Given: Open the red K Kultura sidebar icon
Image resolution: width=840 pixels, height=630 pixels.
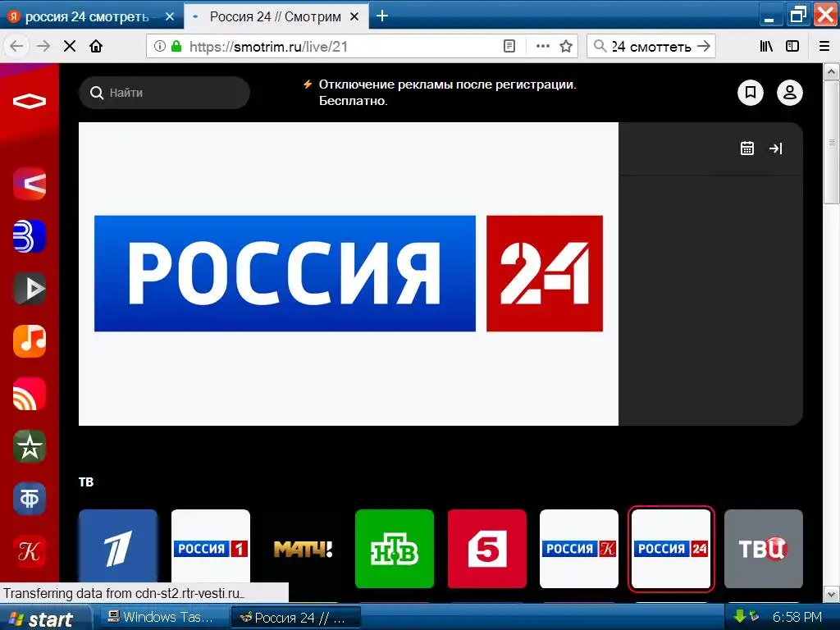Looking at the screenshot, I should (30, 551).
